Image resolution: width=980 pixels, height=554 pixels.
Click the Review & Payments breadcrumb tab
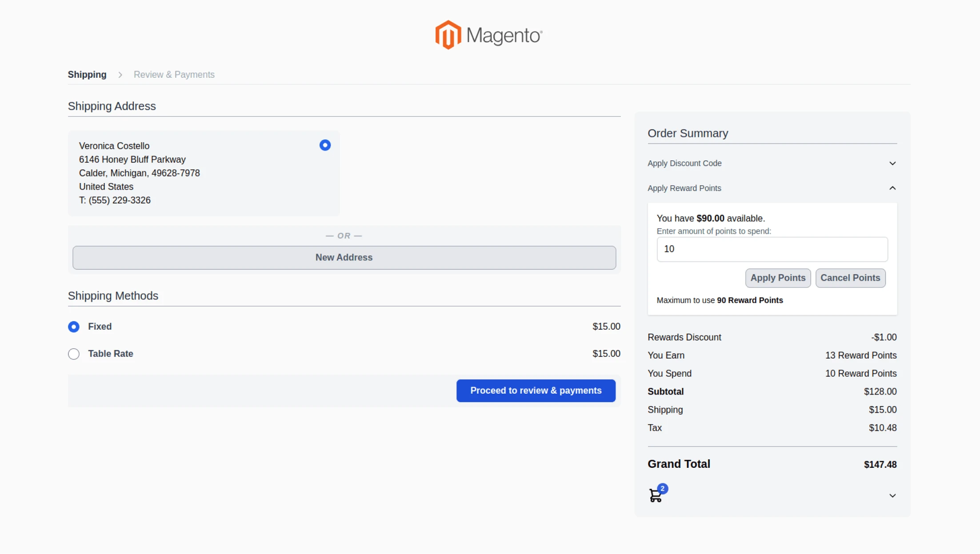coord(174,75)
